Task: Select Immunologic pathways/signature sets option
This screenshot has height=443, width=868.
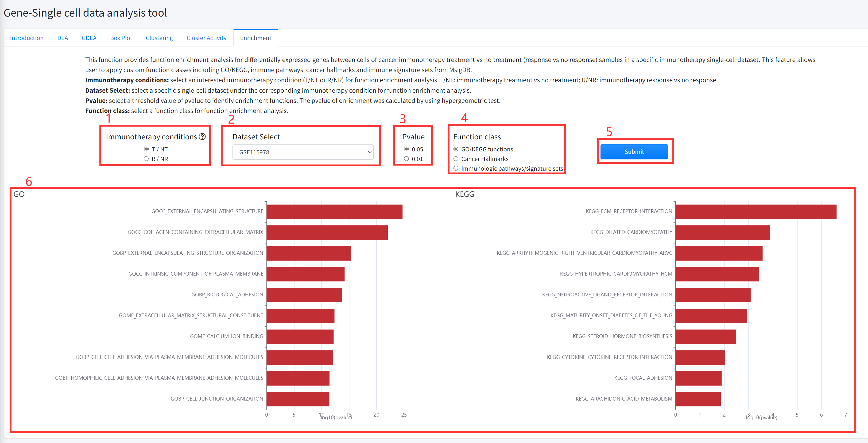Action: [x=456, y=168]
